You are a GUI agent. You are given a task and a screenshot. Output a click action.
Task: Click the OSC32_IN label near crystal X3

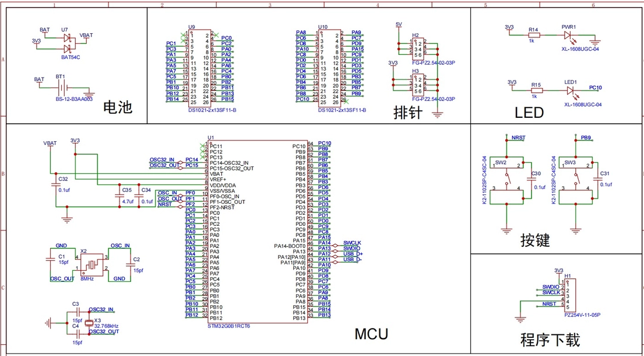[101, 309]
